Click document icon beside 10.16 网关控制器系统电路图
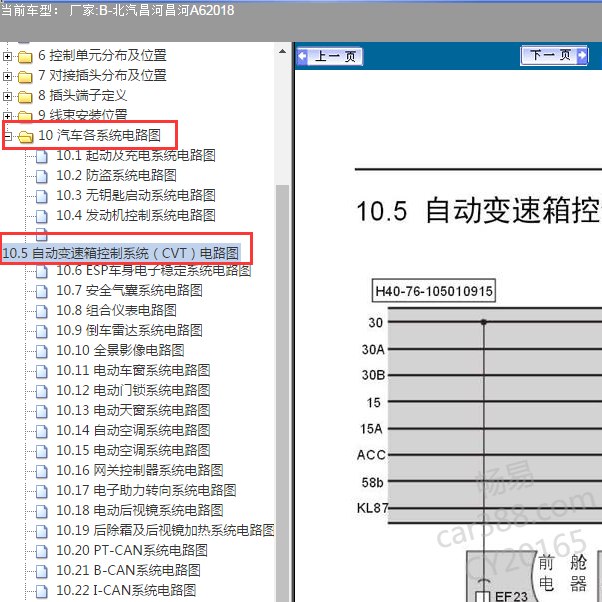 pos(41,471)
